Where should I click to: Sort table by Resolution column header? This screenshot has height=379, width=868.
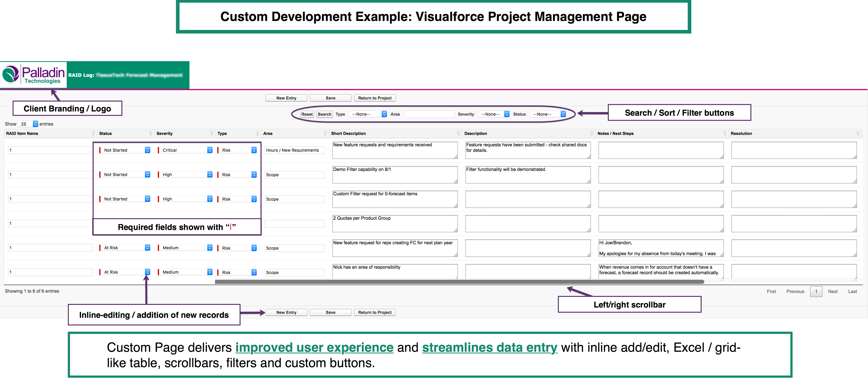point(741,133)
